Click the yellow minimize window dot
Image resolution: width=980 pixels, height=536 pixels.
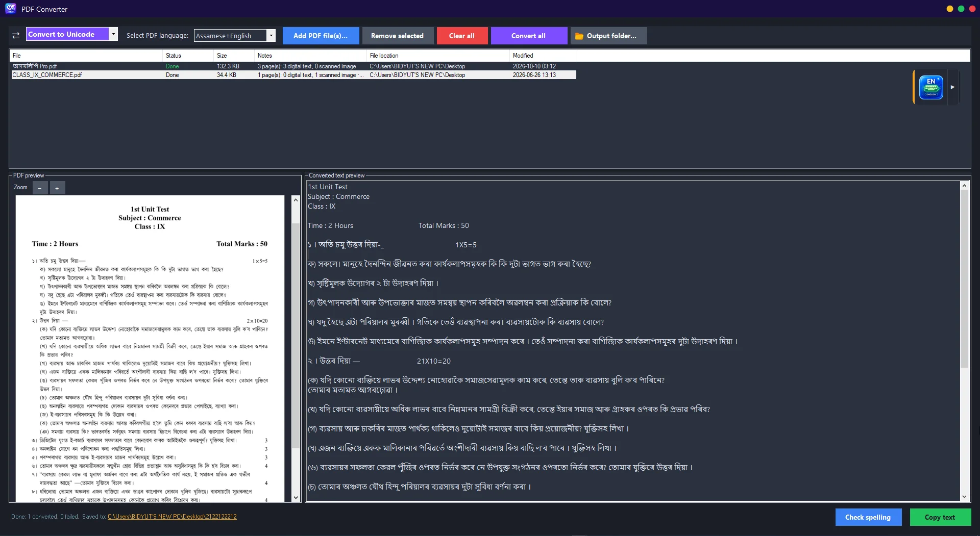tap(950, 9)
